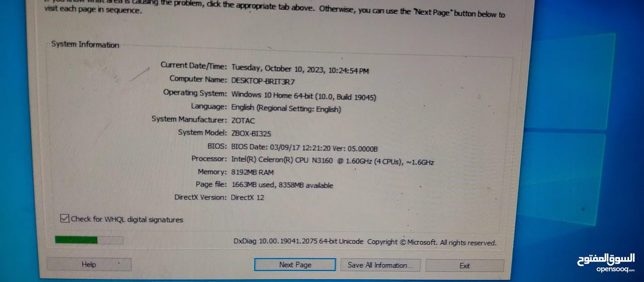Click the Language label
Screen dimensions: 644x282
209,107
